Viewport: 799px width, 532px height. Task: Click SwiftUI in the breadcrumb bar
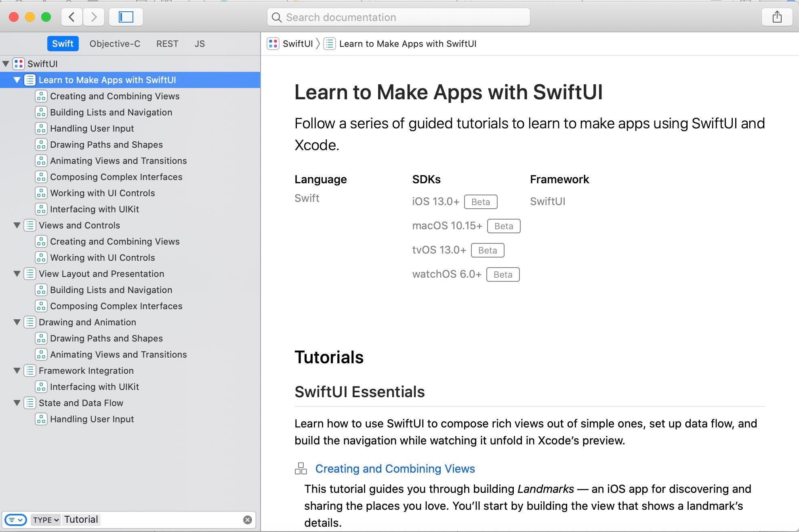click(x=298, y=44)
